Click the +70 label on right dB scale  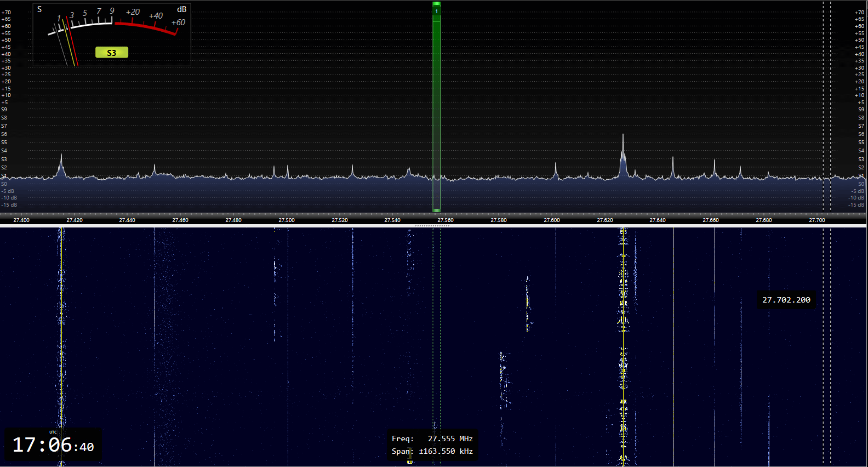[x=859, y=13]
